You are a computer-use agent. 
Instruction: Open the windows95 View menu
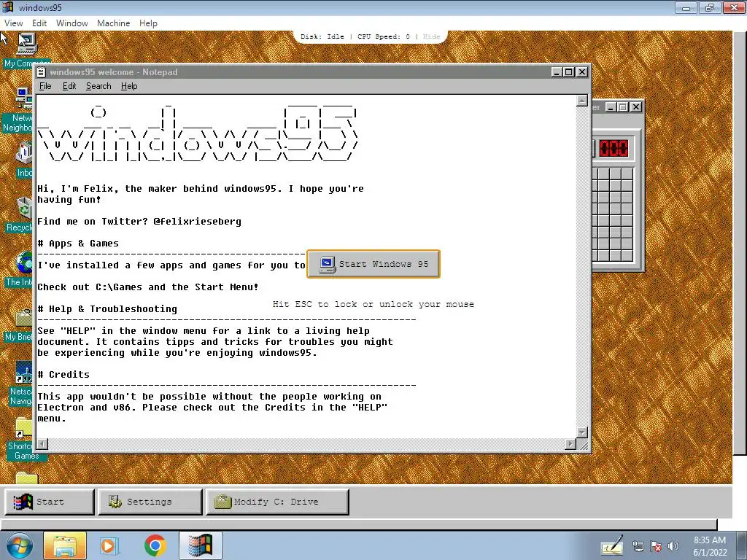(x=13, y=23)
